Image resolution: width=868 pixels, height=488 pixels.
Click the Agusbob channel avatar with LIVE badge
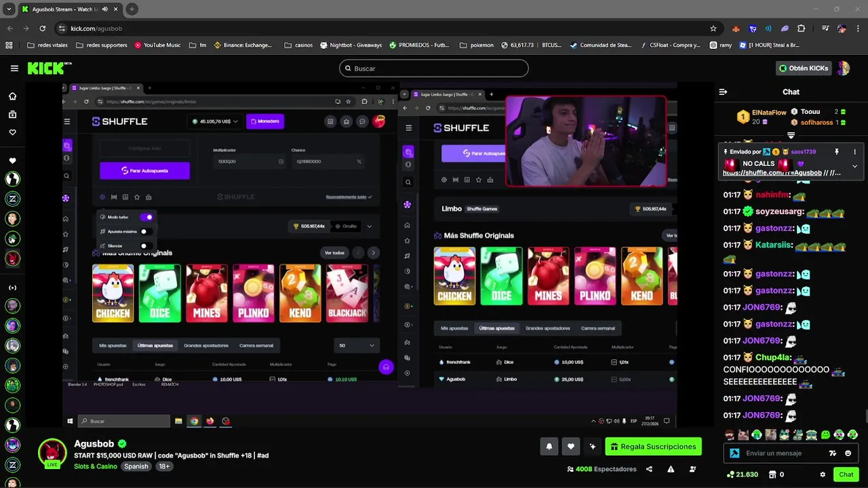pyautogui.click(x=52, y=453)
